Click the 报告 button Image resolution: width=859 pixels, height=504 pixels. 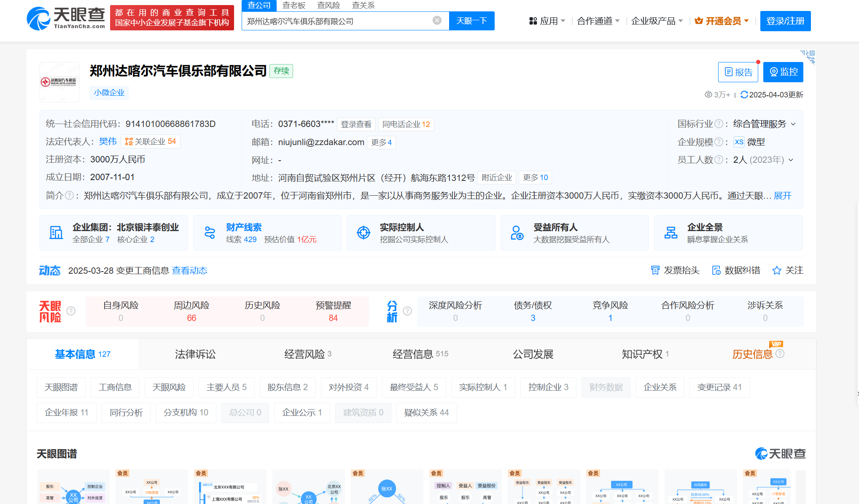(x=738, y=72)
